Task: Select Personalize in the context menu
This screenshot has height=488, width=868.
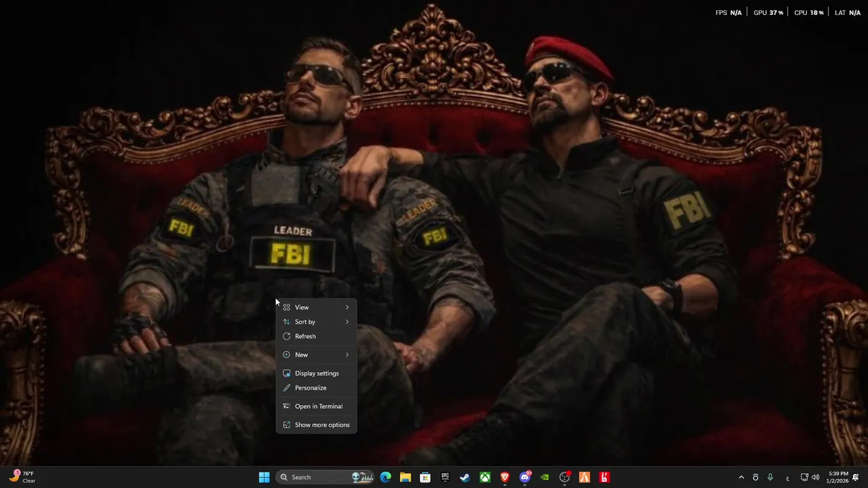Action: (316, 388)
